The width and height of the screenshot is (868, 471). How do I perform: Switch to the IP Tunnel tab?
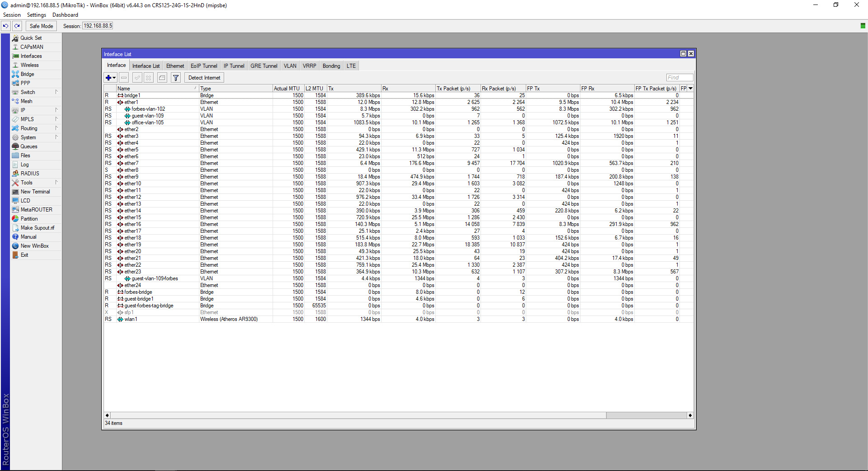234,66
